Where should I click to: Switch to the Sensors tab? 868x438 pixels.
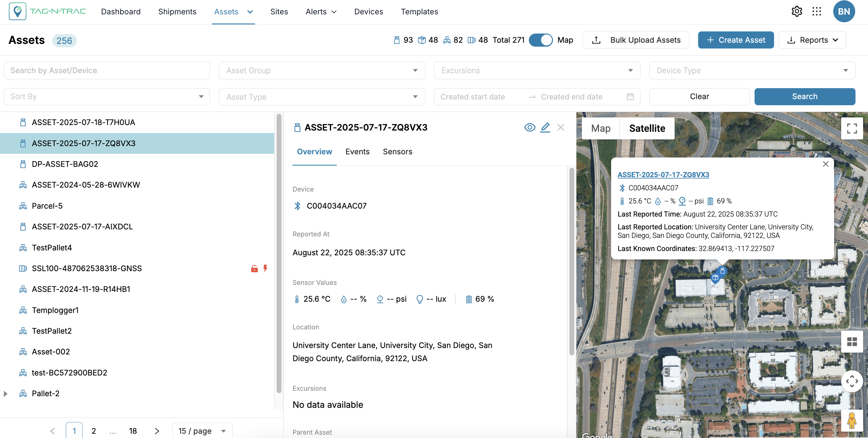[x=397, y=152]
